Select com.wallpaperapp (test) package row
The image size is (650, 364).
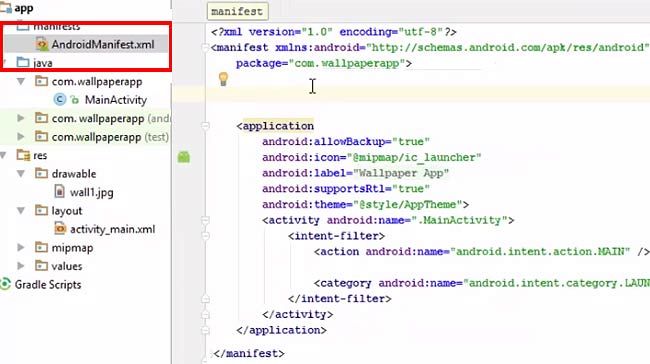pos(85,137)
